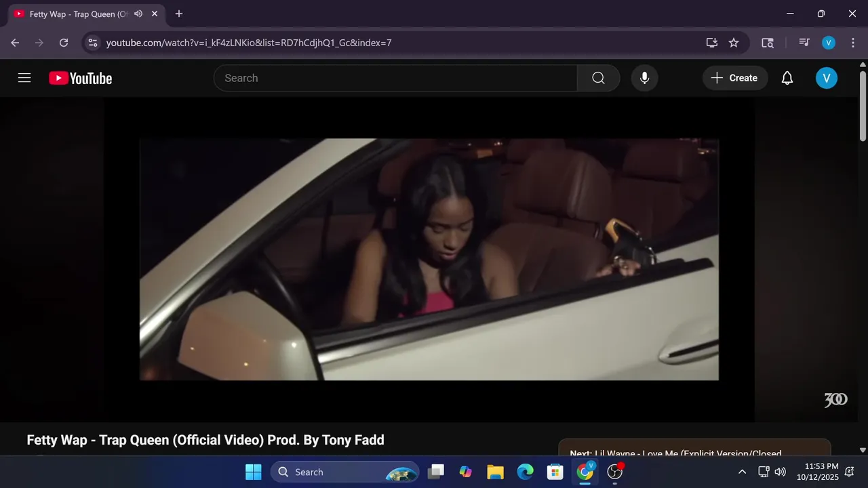Click Next: Lil Wayne - Love Me notification
Viewport: 868px width, 488px height.
pyautogui.click(x=694, y=448)
